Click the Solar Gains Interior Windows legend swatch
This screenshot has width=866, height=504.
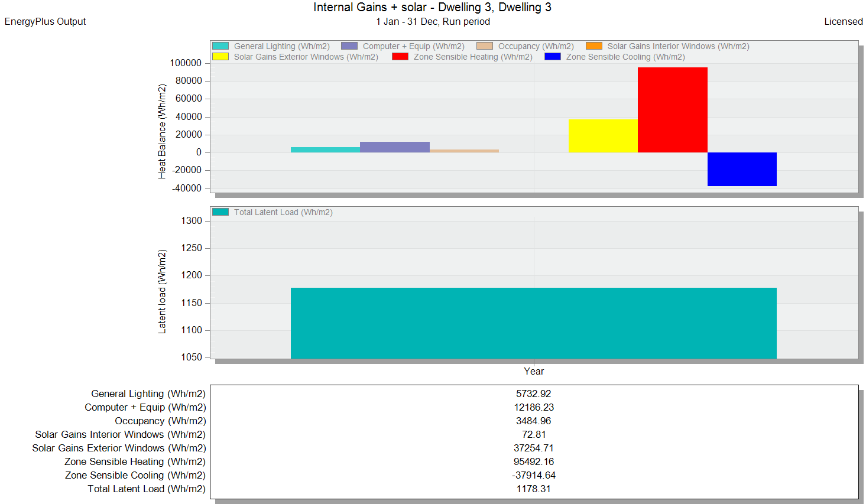point(594,46)
